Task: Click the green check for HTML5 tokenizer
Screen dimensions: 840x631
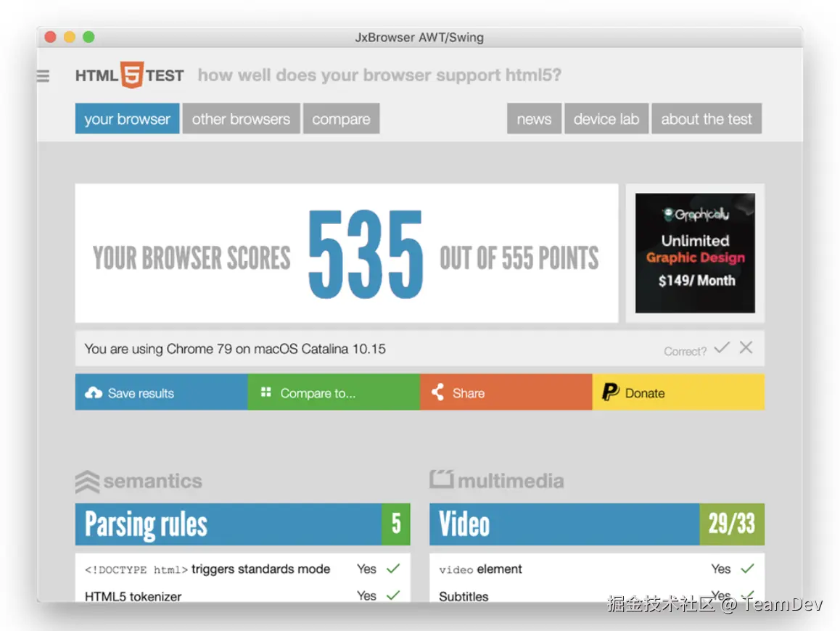Action: click(393, 595)
